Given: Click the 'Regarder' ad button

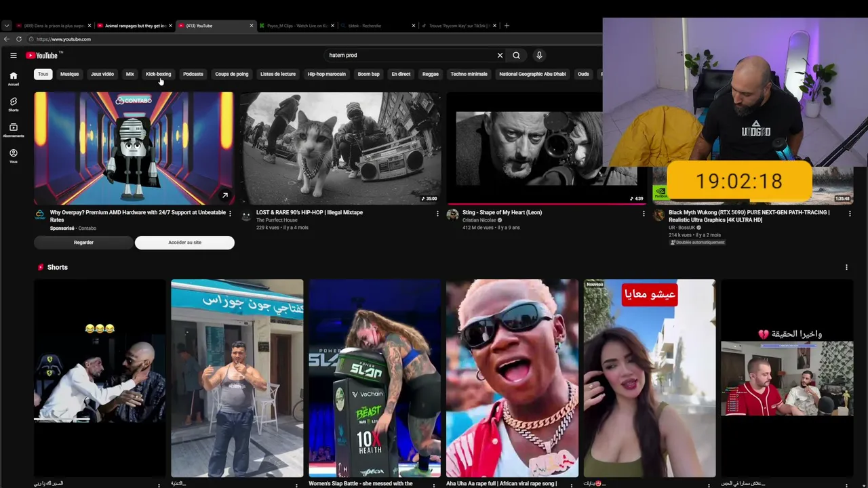Looking at the screenshot, I should click(x=83, y=243).
